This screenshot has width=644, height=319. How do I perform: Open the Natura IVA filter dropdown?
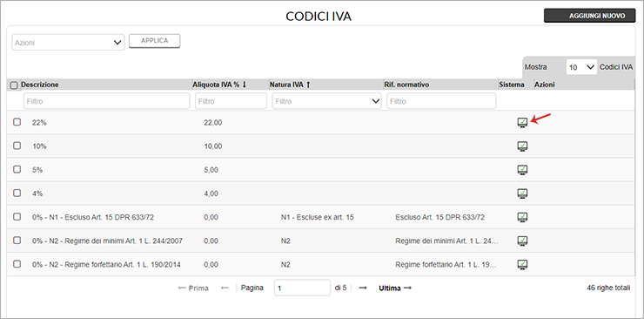pos(326,101)
